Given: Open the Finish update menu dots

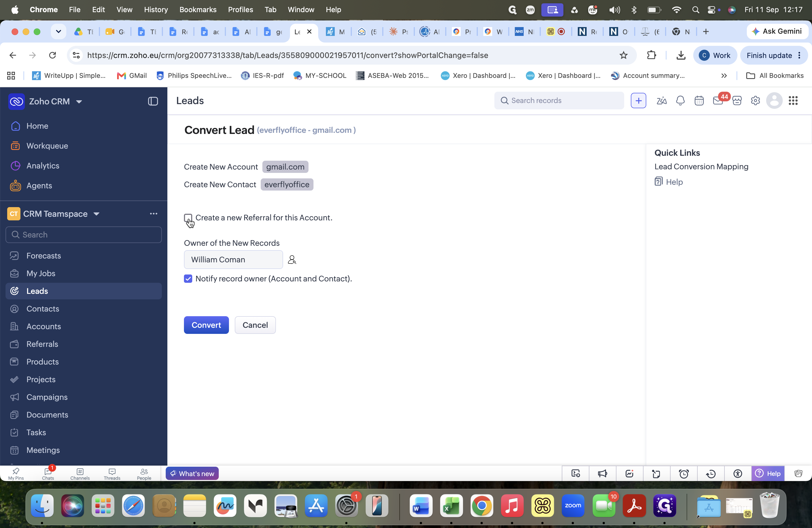Looking at the screenshot, I should [x=799, y=55].
